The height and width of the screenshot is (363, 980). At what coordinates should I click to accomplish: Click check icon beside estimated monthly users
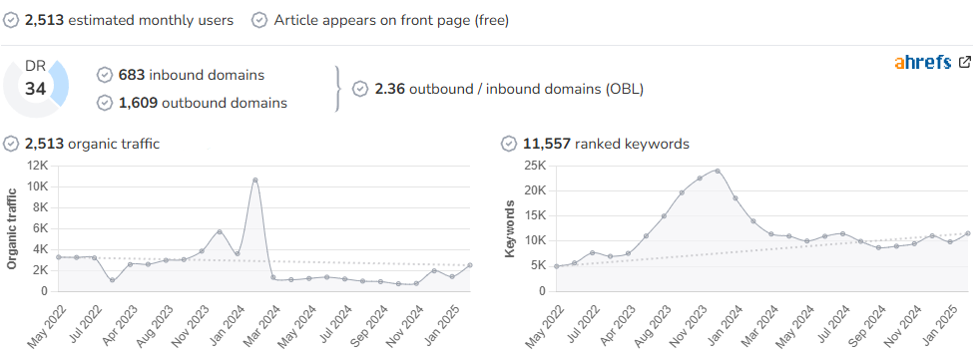[x=11, y=20]
